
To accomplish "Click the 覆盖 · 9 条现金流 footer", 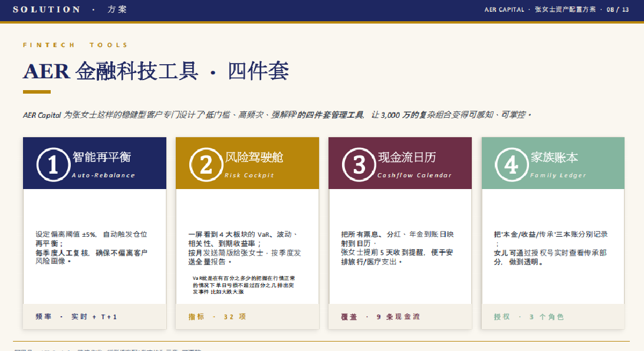I will coord(380,317).
